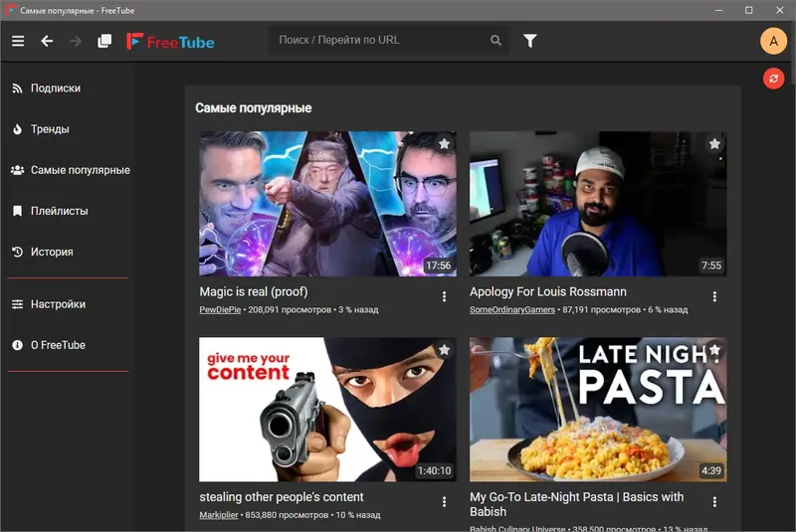Open stealing other people's content title

click(282, 497)
